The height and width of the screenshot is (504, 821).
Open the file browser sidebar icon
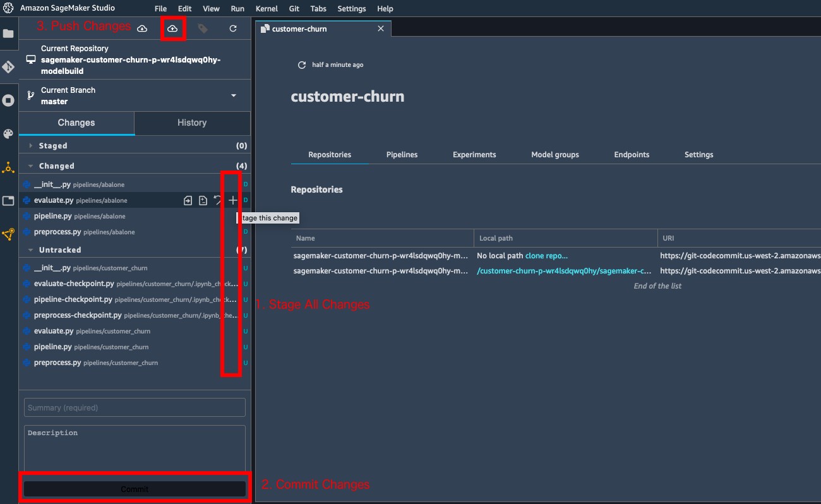pos(8,33)
